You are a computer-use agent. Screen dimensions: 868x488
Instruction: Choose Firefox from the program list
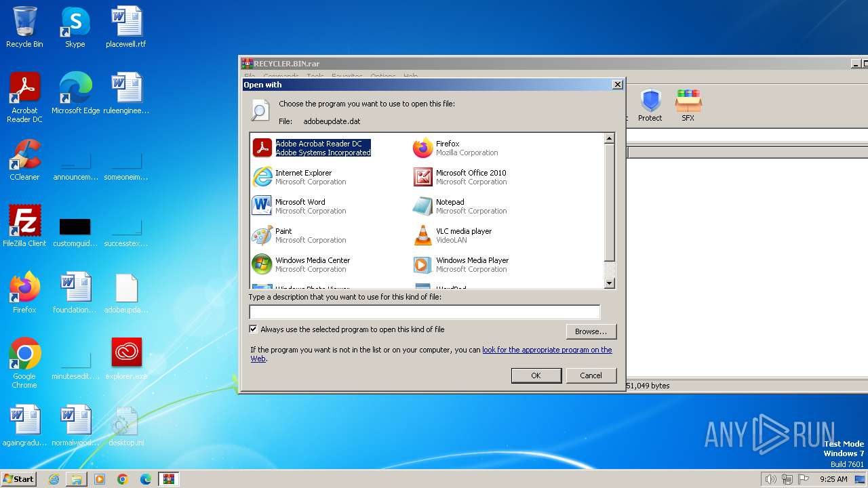point(456,148)
